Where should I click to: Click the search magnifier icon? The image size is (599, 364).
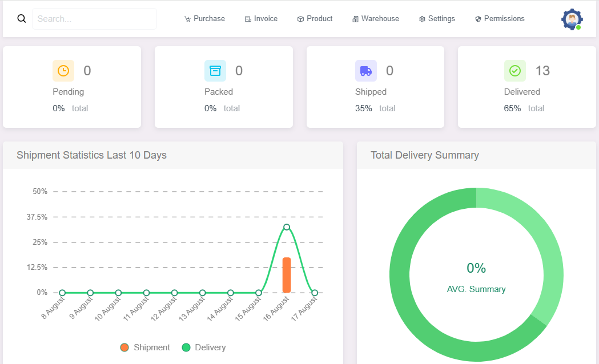[22, 19]
